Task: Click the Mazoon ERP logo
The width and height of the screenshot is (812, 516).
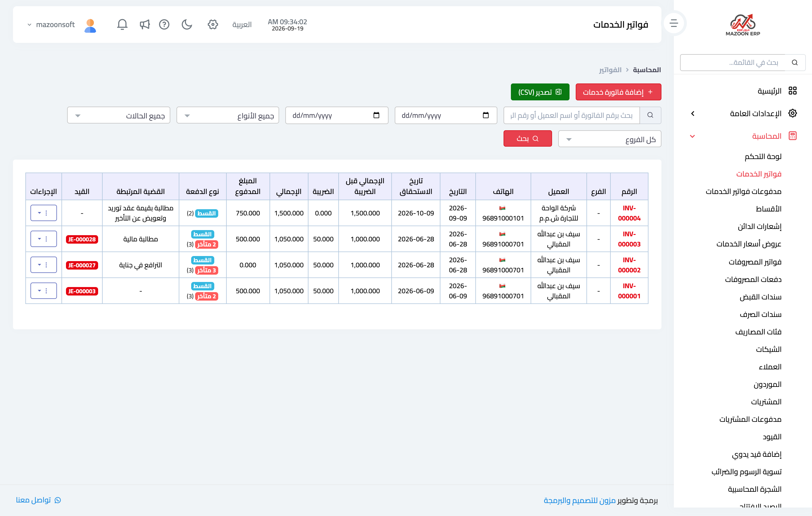Action: (743, 25)
